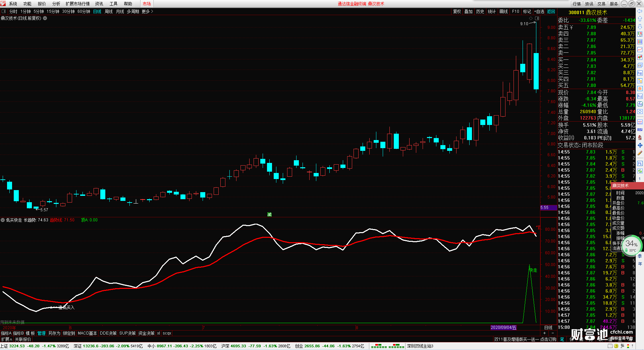Expand 更多 period options

click(147, 11)
